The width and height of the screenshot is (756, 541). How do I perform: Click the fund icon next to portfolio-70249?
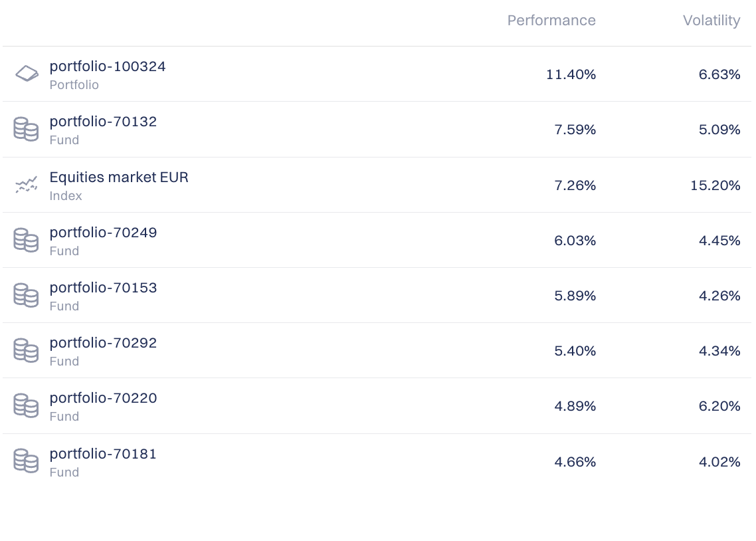pyautogui.click(x=26, y=240)
